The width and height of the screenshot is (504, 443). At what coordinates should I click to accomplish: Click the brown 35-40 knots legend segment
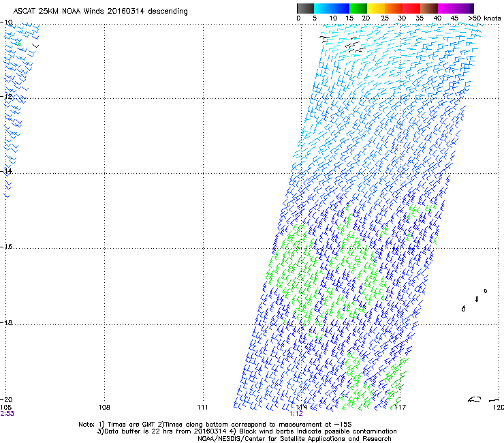(429, 8)
